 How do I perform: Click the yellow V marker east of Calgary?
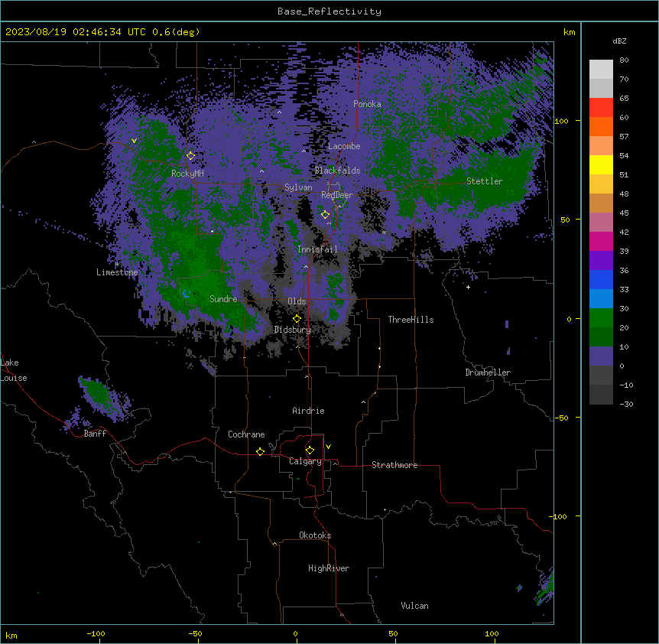coord(328,447)
